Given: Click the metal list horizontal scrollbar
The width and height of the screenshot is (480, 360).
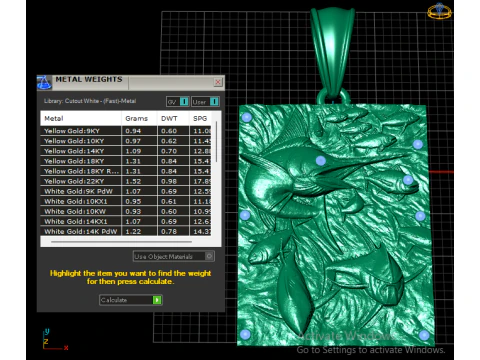Looking at the screenshot, I should pyautogui.click(x=122, y=242).
